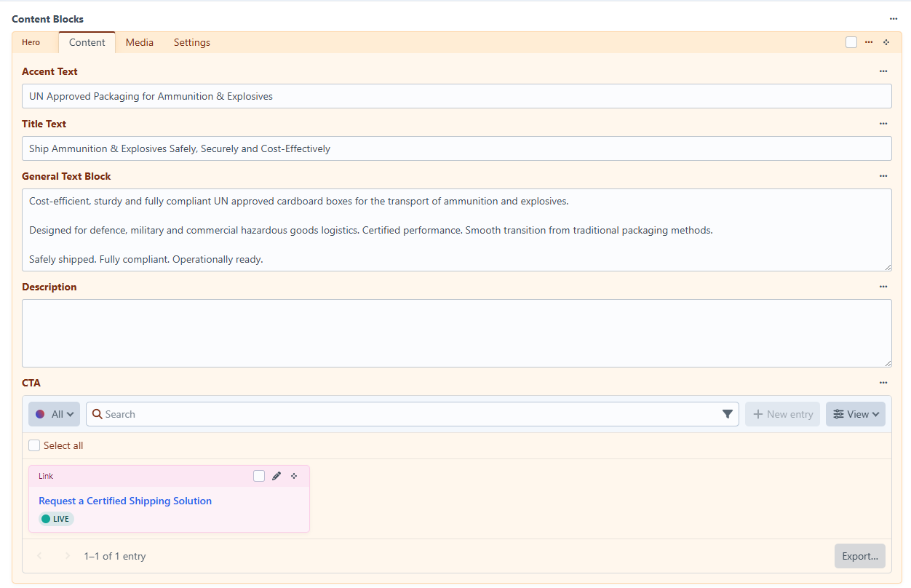Click the '1–1 of 1 entry' text
This screenshot has height=588, width=911.
point(115,556)
